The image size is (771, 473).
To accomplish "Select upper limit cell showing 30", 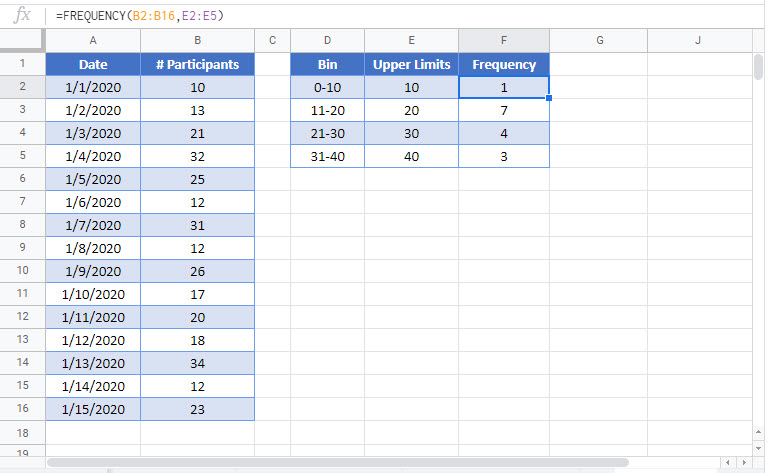I will [x=412, y=133].
